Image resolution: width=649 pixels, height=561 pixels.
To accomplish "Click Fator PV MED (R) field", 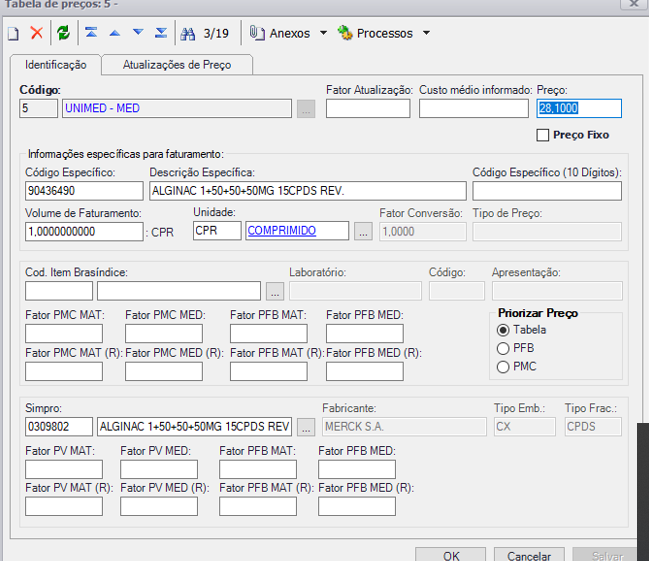I will (159, 506).
